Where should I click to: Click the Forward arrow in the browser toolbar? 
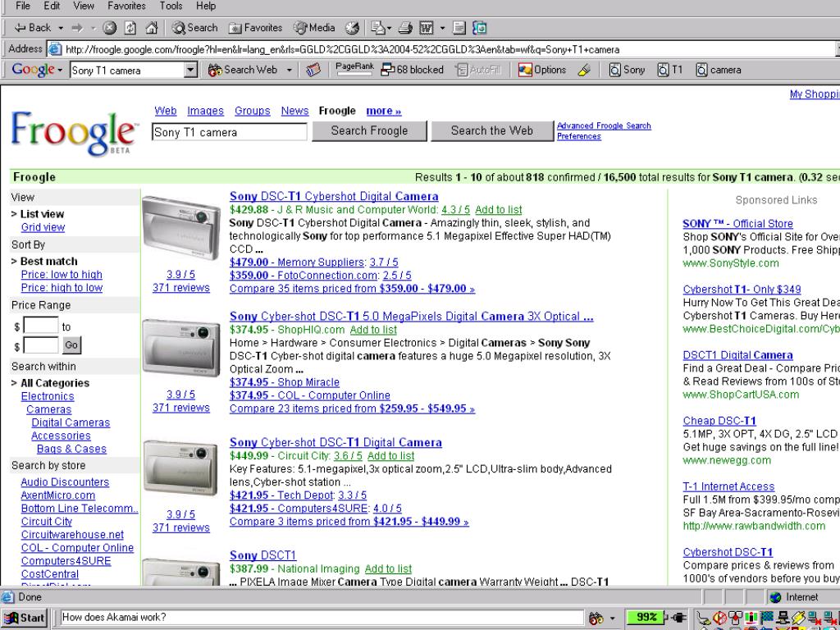78,28
